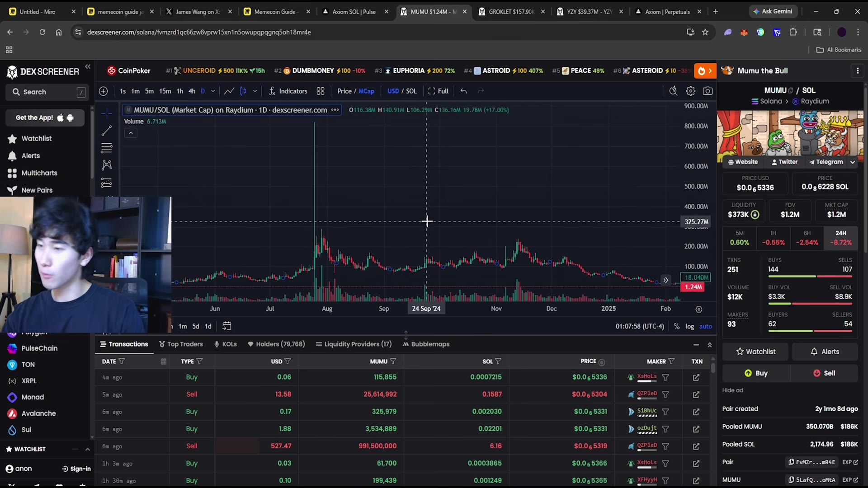Open the candle style dropdown arrow

click(255, 91)
